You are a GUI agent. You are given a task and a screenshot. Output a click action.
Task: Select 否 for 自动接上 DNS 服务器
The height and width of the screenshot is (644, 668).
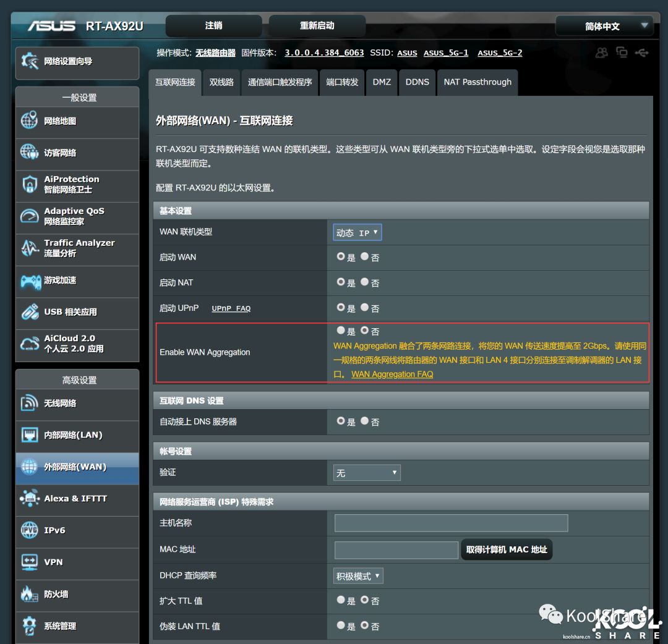364,421
